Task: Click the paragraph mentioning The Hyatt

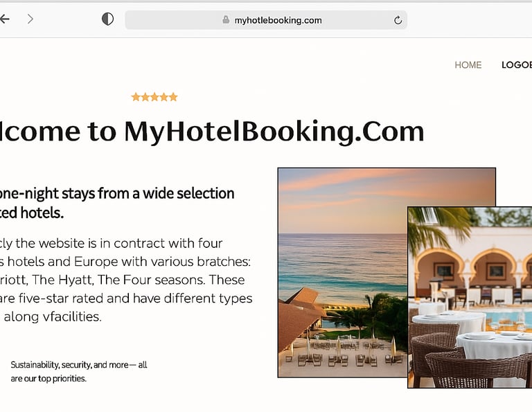Action: point(126,280)
